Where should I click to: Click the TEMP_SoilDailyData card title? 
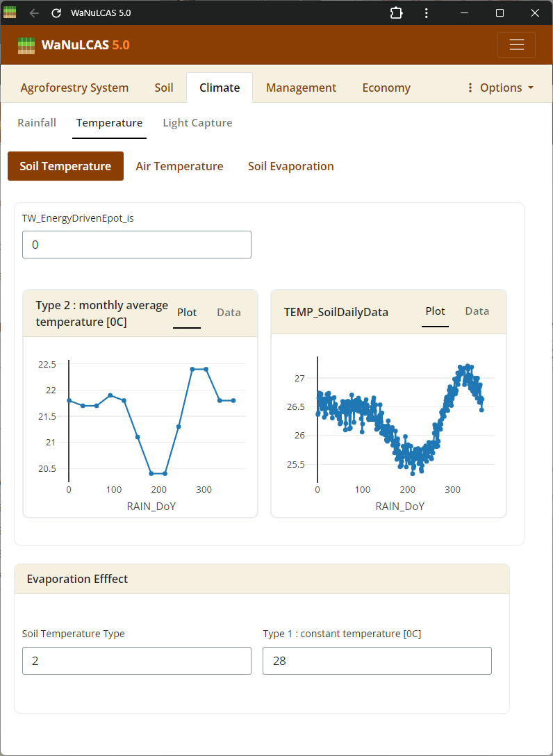tap(336, 313)
